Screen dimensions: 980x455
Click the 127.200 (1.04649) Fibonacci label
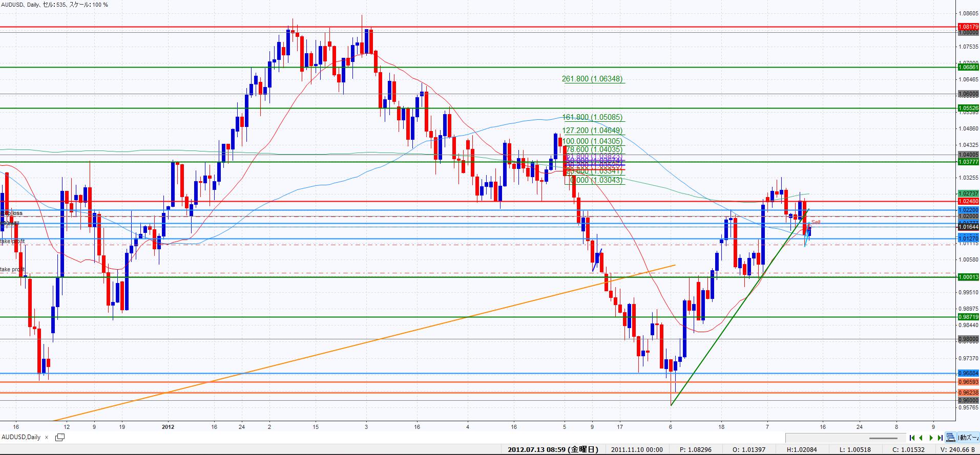pos(592,131)
